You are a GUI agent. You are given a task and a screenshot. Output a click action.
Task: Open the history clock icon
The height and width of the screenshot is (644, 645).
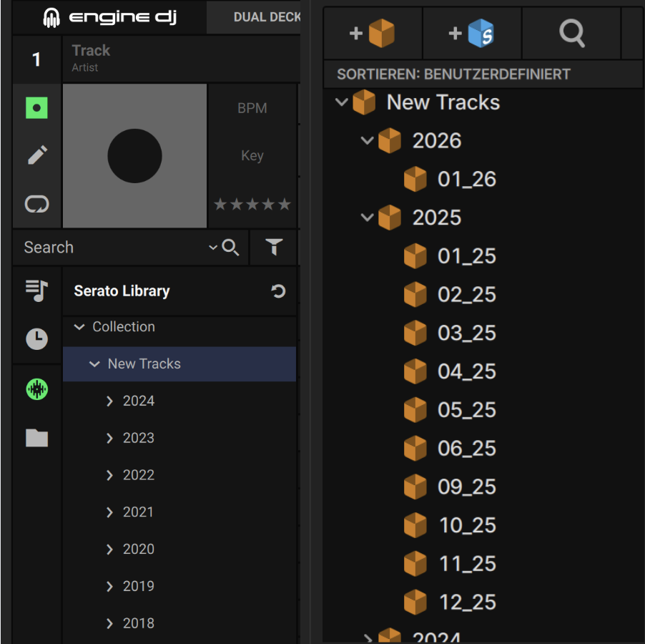[37, 339]
